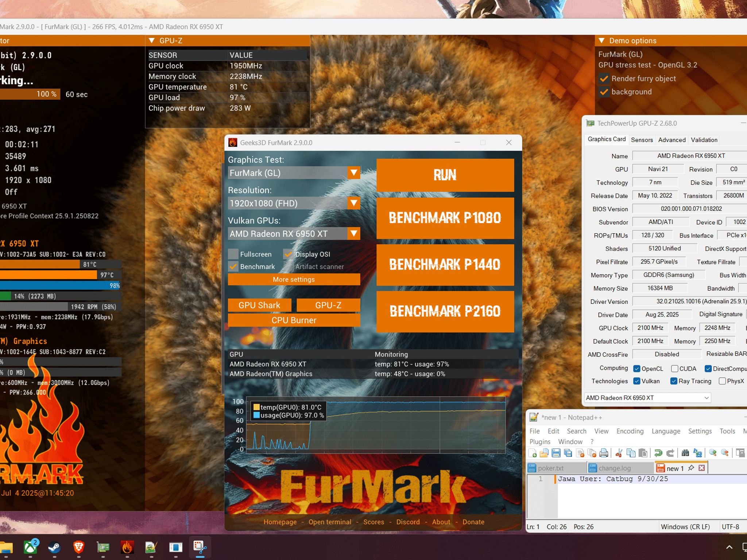Switch to the change.log tab
Screen dimensions: 747x560
tap(620, 468)
